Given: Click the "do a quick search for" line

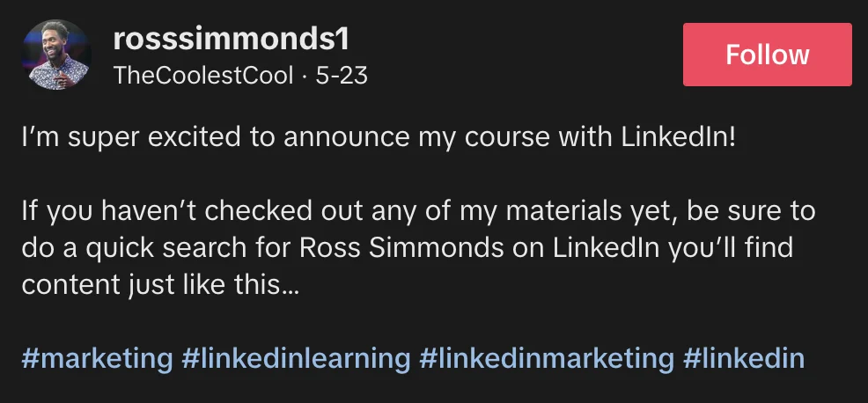Looking at the screenshot, I should (x=405, y=250).
